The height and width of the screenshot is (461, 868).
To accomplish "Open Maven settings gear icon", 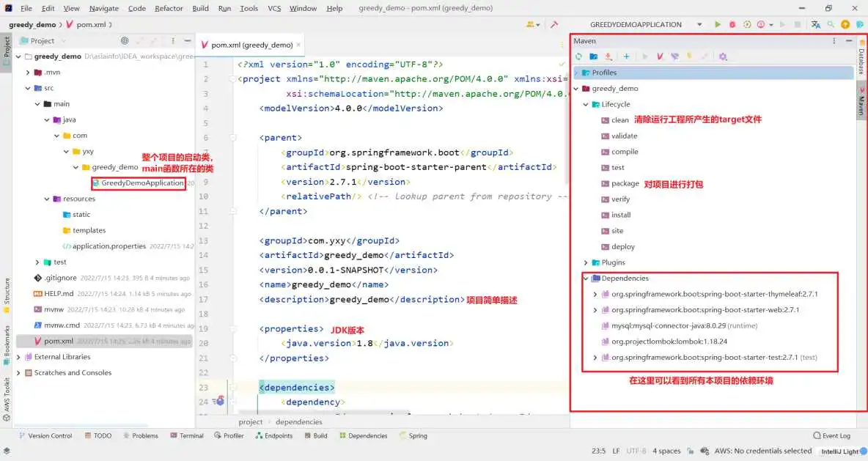I will point(722,56).
